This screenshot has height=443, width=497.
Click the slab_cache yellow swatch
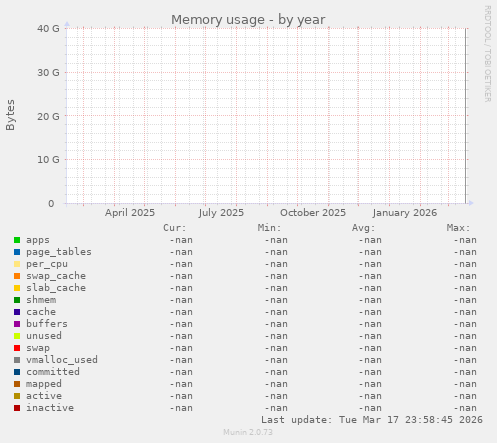[17, 288]
